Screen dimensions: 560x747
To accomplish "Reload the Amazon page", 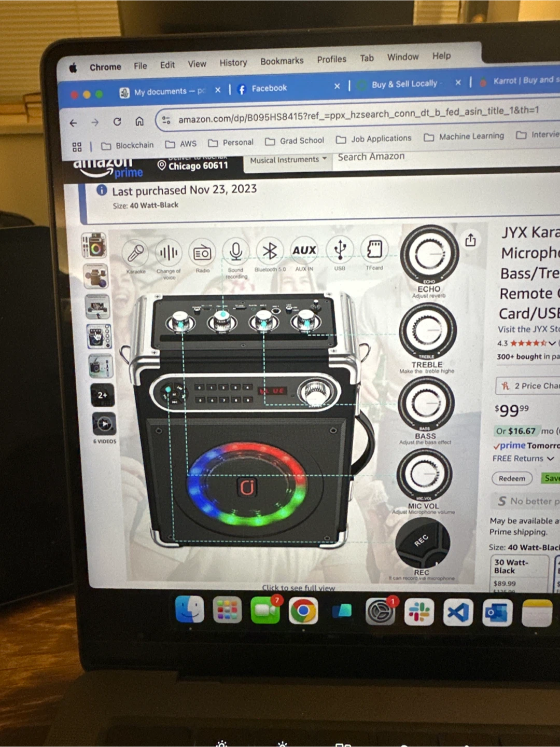I will click(x=117, y=121).
